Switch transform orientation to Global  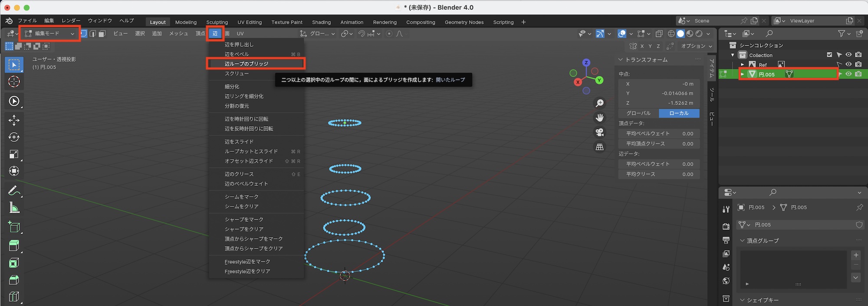click(638, 113)
